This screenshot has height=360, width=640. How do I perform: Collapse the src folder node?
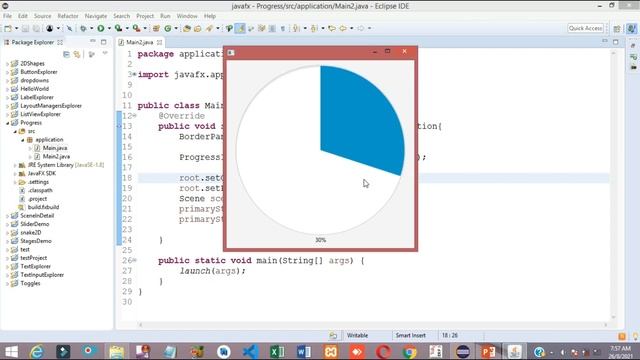(15, 131)
